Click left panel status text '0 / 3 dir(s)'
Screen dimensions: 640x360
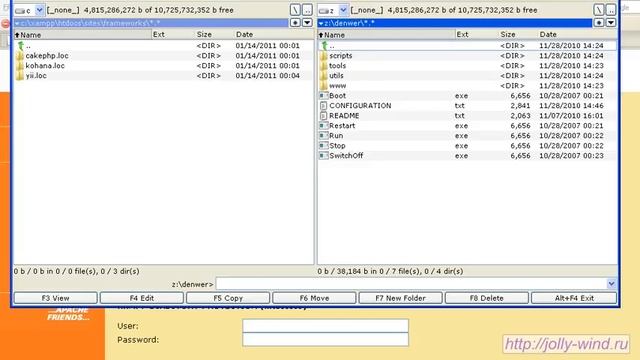coord(119,271)
